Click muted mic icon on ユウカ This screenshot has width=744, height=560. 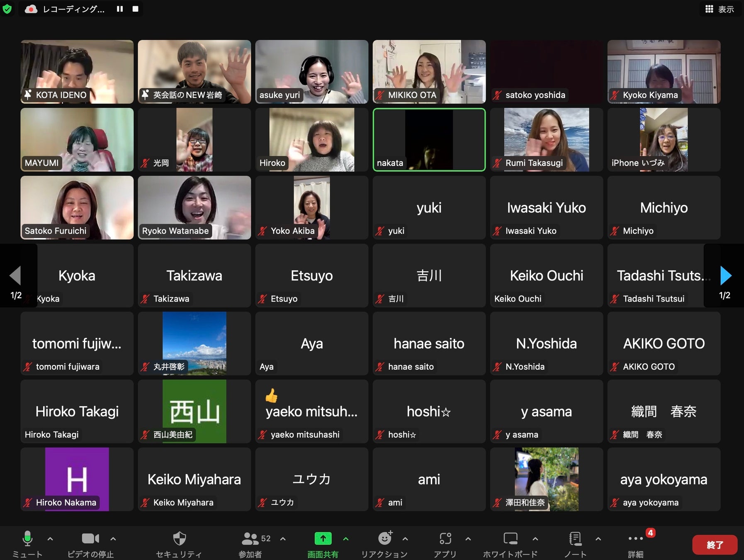coord(263,503)
